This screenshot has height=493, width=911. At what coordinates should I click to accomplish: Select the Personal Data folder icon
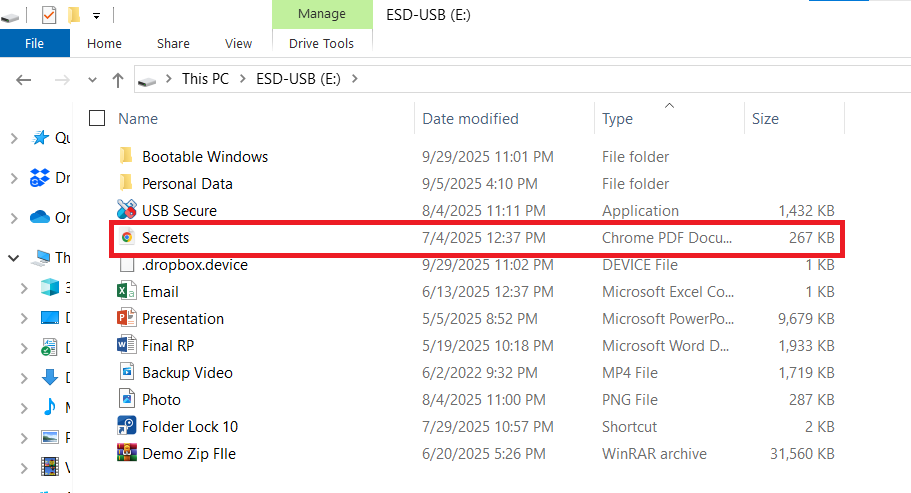[x=125, y=183]
